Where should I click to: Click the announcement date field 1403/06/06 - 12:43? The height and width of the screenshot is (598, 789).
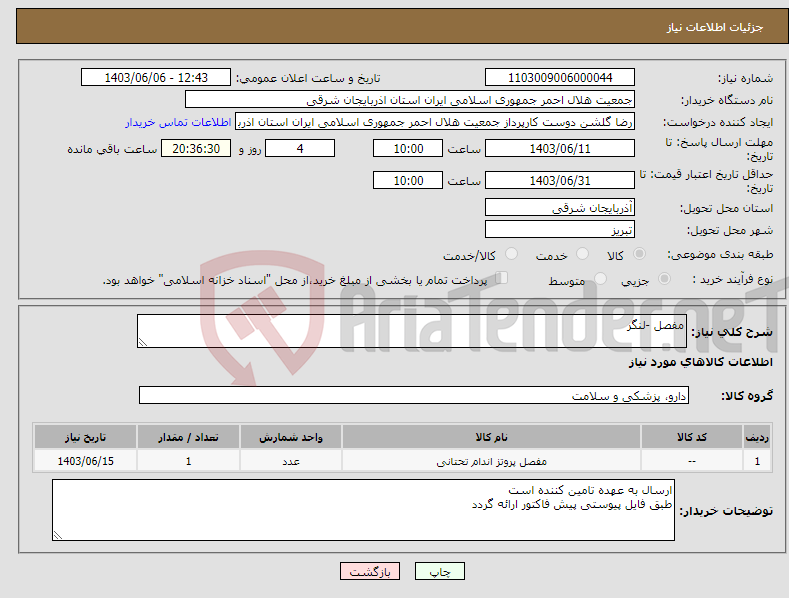click(156, 78)
